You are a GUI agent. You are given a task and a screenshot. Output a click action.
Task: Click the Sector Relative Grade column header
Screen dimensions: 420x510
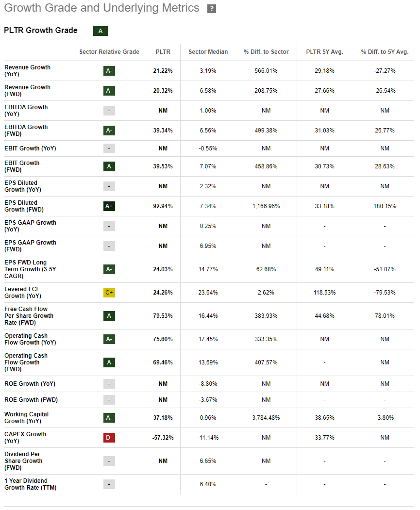[x=109, y=52]
